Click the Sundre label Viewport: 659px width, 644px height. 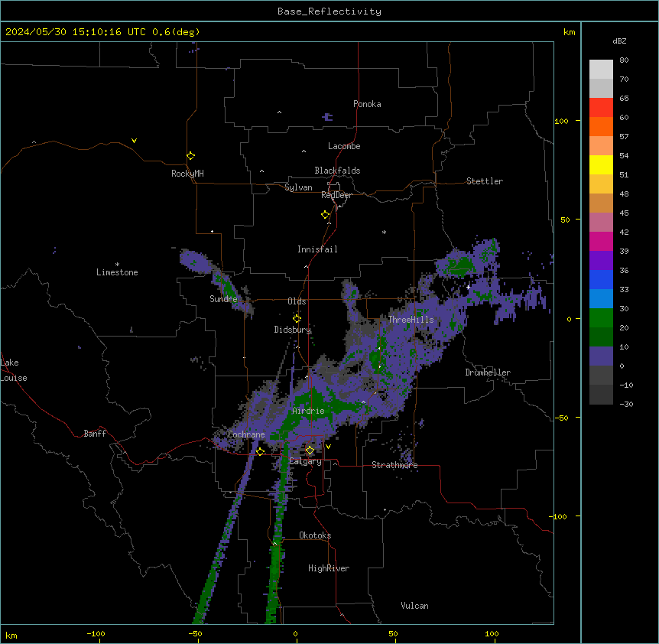[223, 299]
